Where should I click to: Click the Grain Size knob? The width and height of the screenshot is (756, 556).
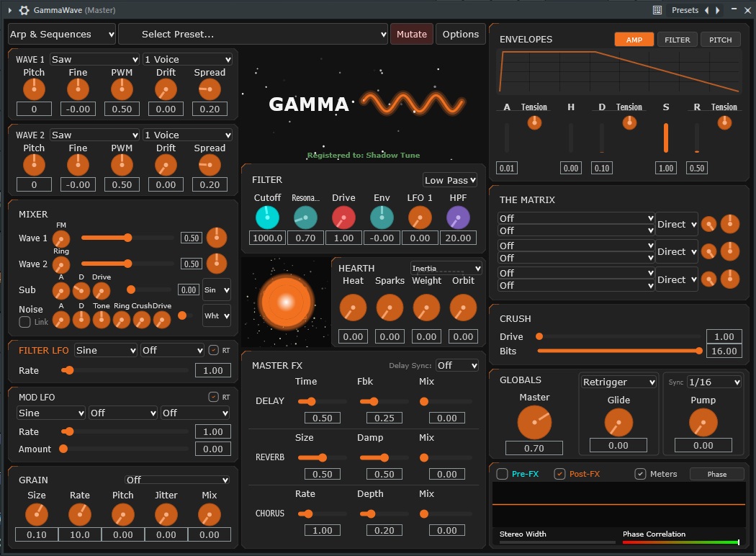point(37,514)
